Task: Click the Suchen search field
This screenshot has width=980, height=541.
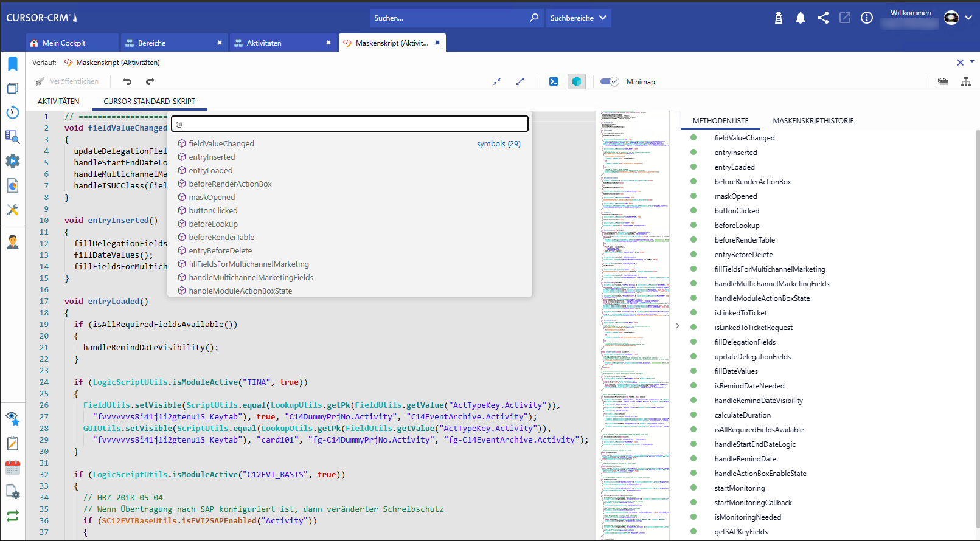Action: pos(449,18)
